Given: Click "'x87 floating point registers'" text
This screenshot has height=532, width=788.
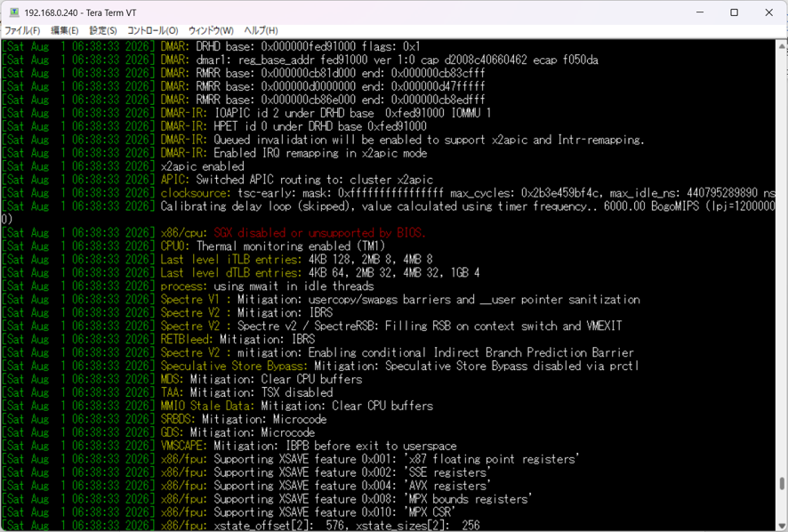Looking at the screenshot, I should (493, 459).
